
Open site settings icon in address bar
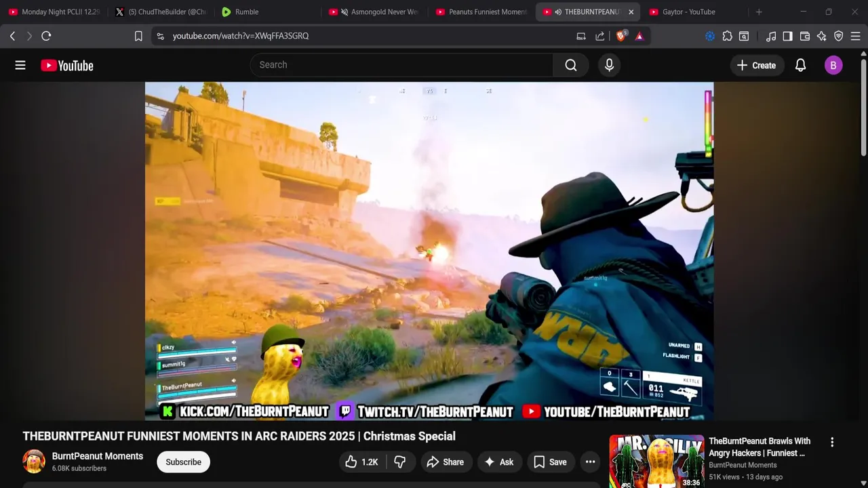click(160, 36)
